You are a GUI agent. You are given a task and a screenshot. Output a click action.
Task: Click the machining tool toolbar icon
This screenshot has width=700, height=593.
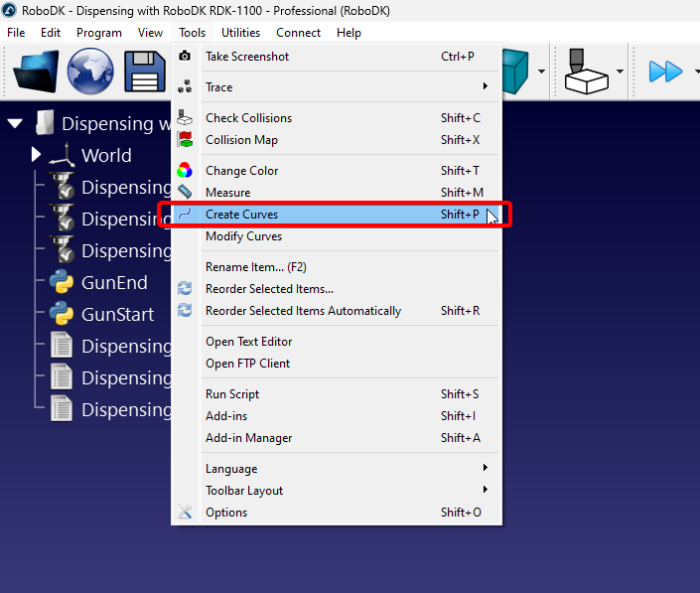(586, 72)
